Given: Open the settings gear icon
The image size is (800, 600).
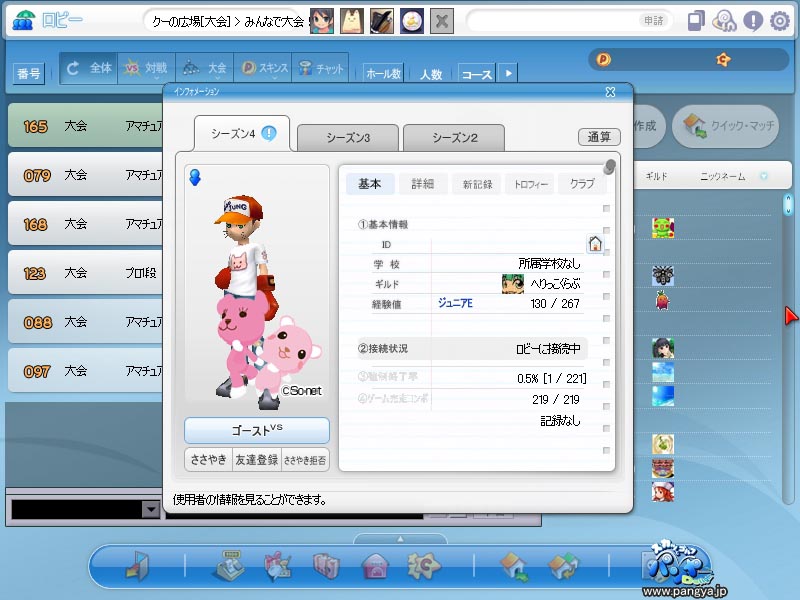Looking at the screenshot, I should pyautogui.click(x=780, y=21).
